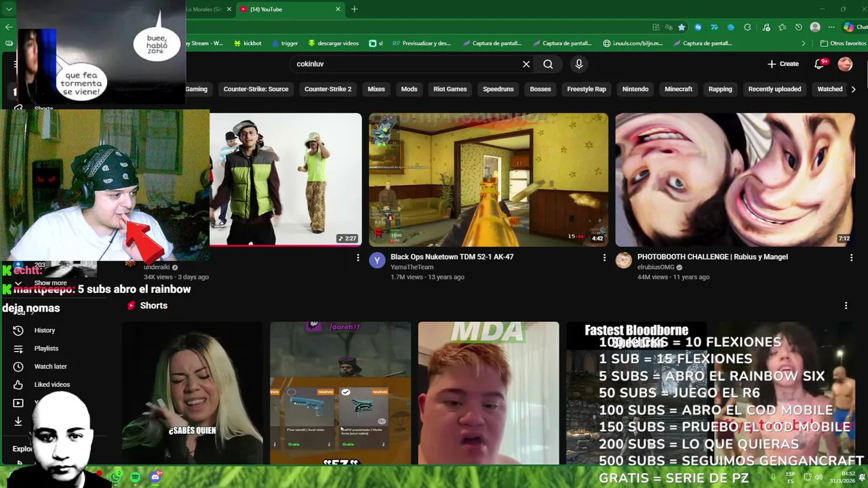Open Copilot Chat in browser toolbar
This screenshot has height=488, width=868.
pos(854,27)
